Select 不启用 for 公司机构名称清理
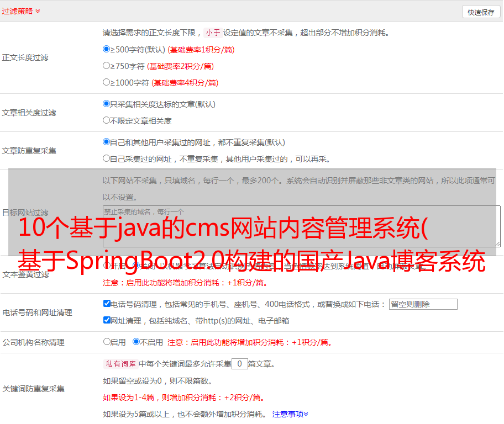The image size is (504, 424). click(136, 342)
